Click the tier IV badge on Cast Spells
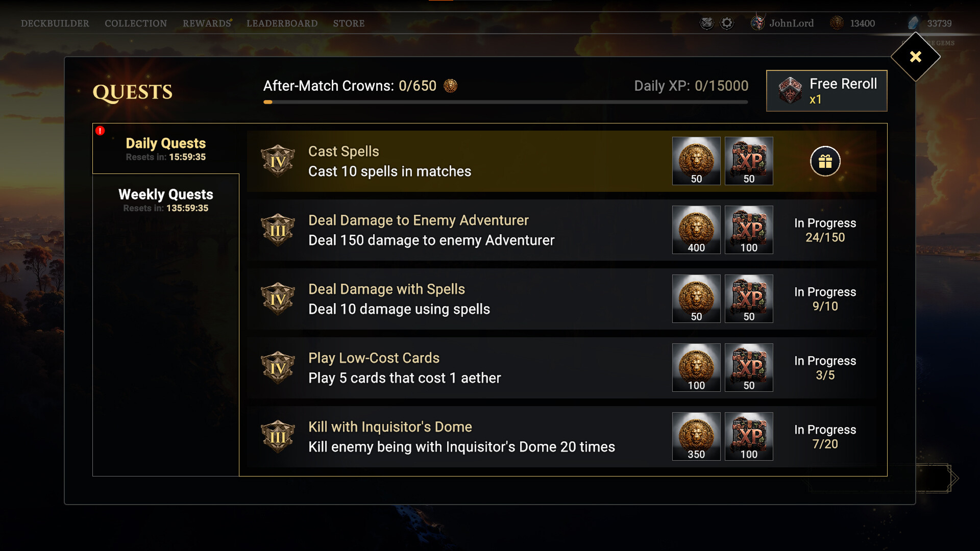 click(278, 161)
